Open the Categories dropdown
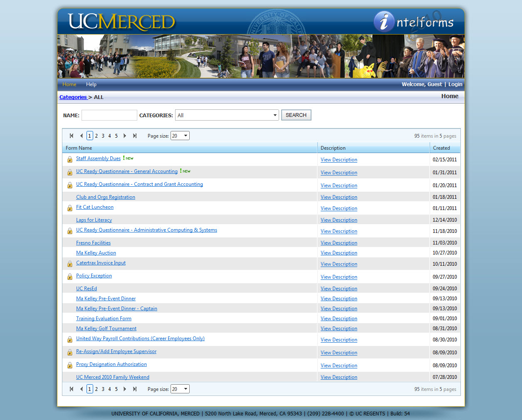 coord(227,115)
